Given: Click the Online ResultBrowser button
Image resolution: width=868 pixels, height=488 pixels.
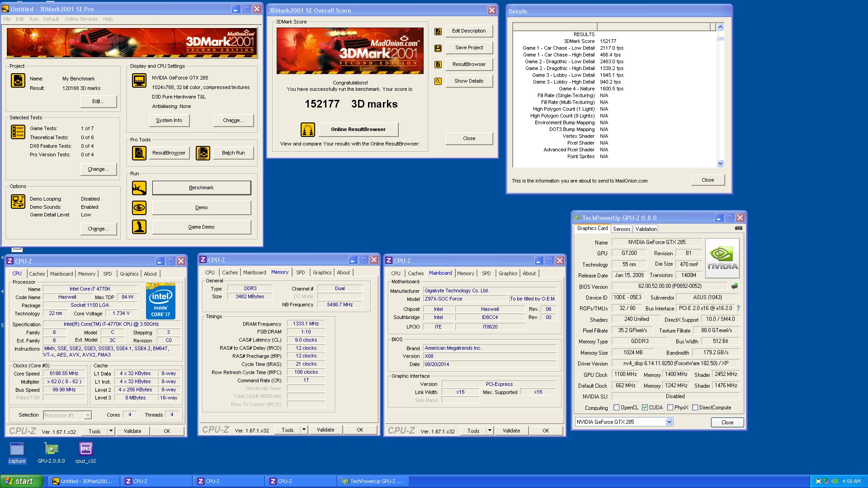Looking at the screenshot, I should coord(358,130).
